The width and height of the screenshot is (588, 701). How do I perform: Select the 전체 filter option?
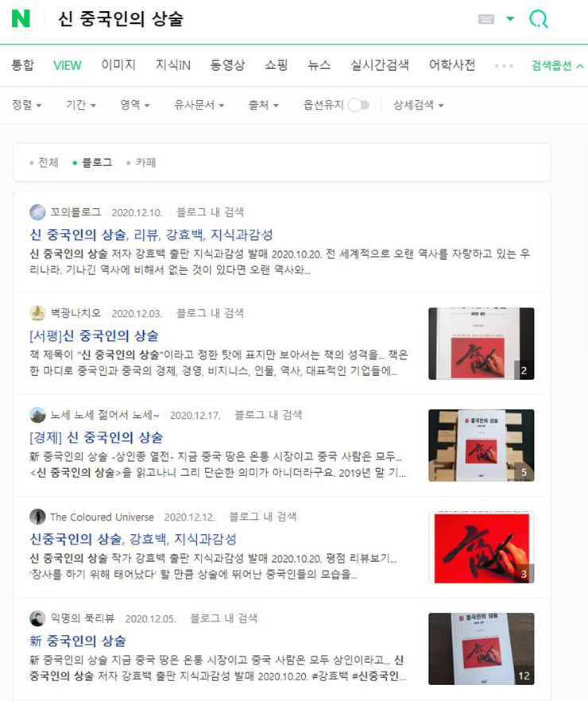pyautogui.click(x=44, y=162)
